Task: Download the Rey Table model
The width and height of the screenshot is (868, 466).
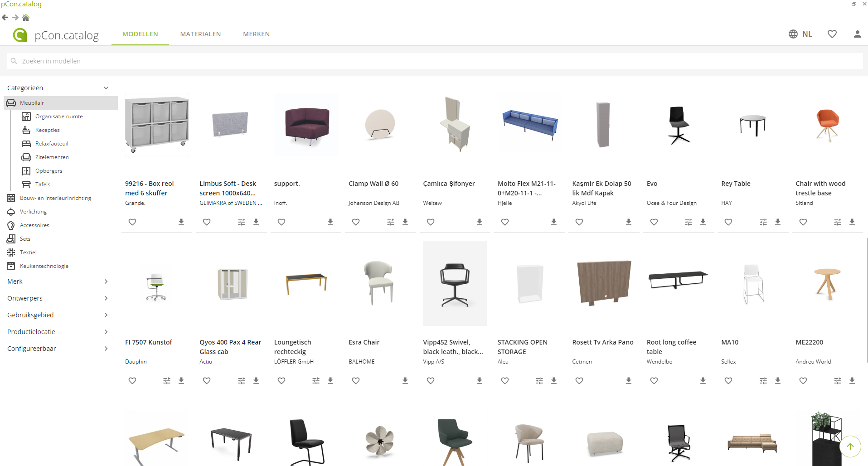Action: coord(778,222)
